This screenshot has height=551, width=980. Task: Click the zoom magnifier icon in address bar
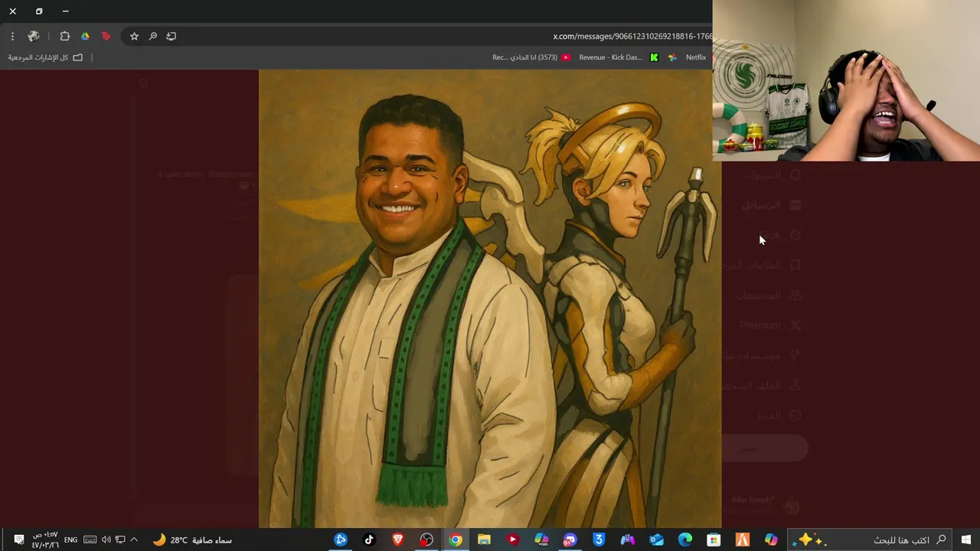click(152, 36)
